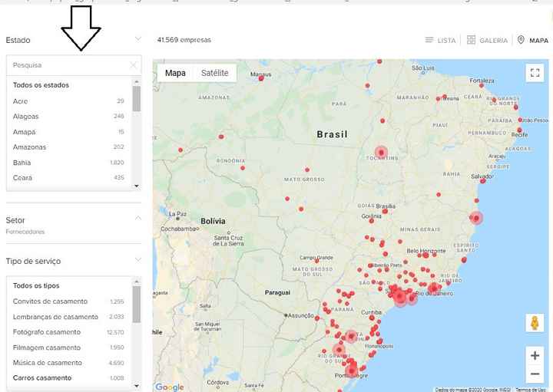Toggle fullscreen map view
Viewport: 553px width, 392px height.
click(x=535, y=73)
